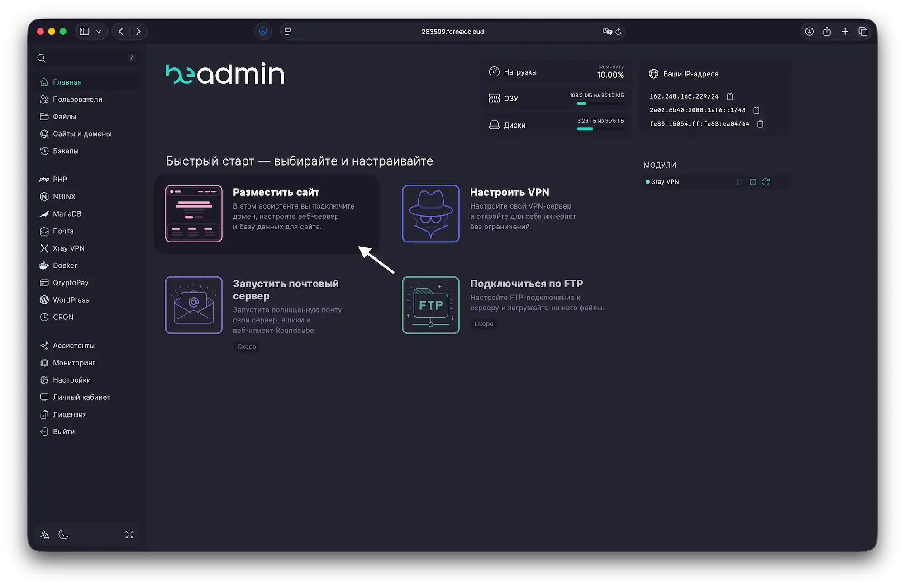905x588 pixels.
Task: Switch interface language using the translate icon
Action: pyautogui.click(x=44, y=534)
